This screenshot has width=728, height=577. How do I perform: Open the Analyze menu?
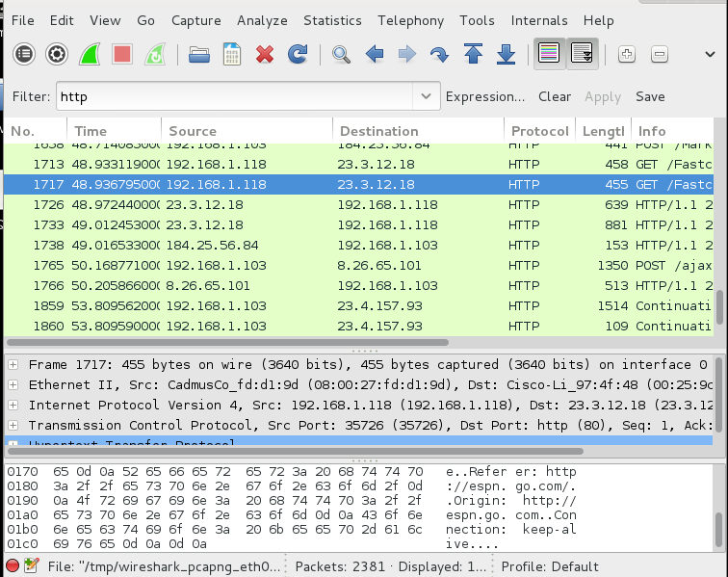[x=262, y=21]
